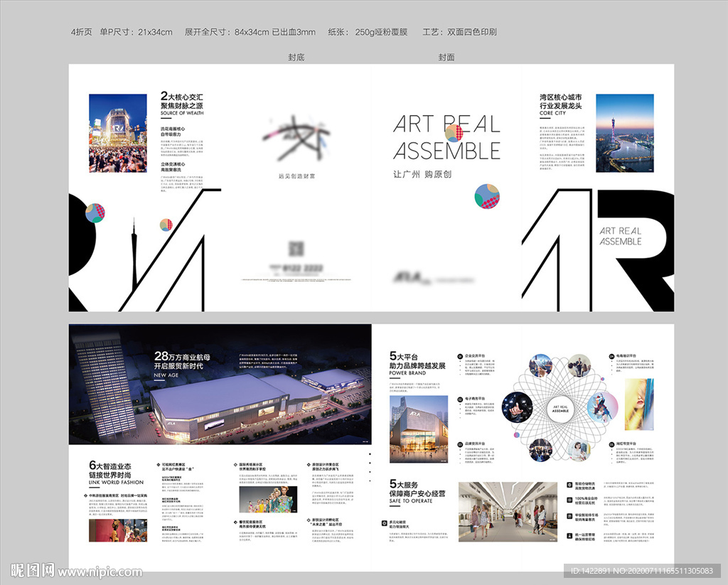Click the '封底' back cover label
The width and height of the screenshot is (728, 585).
[296, 57]
